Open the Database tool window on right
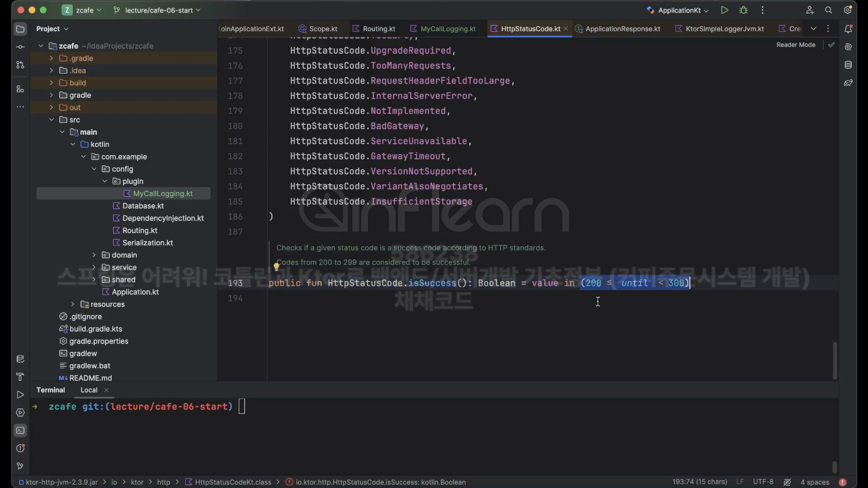 848,65
